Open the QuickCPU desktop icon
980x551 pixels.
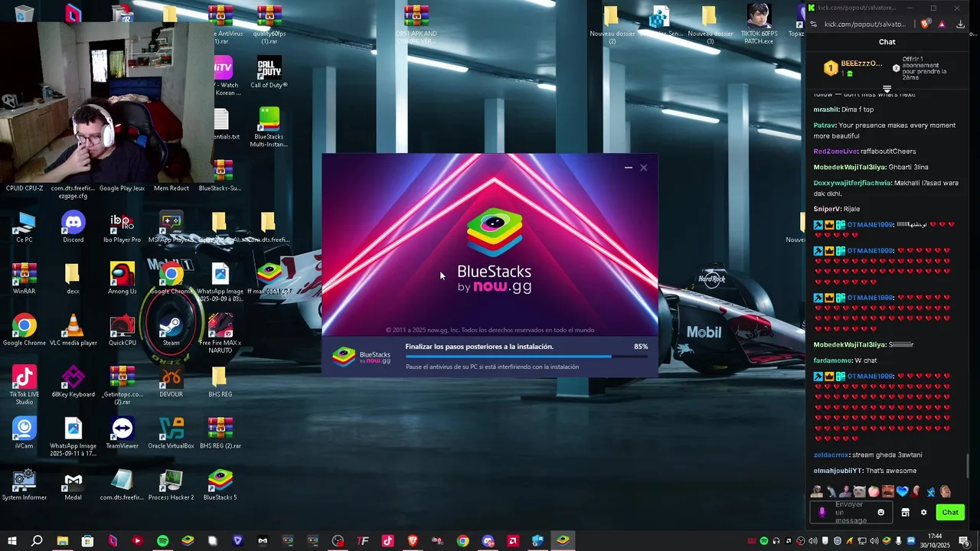[x=122, y=331]
